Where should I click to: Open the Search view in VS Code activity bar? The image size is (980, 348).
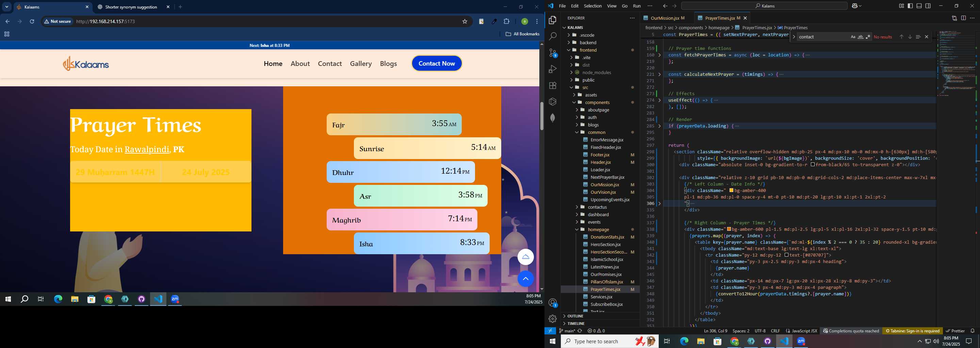point(552,36)
